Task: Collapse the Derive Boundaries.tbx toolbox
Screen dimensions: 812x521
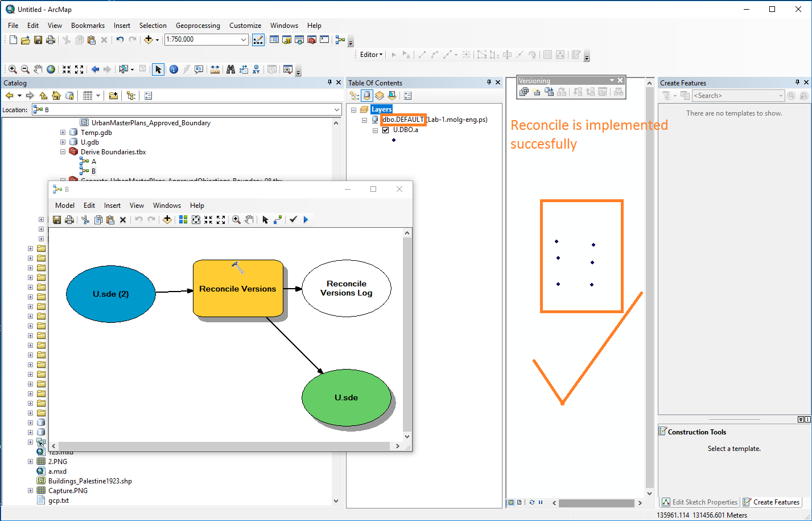Action: 63,152
